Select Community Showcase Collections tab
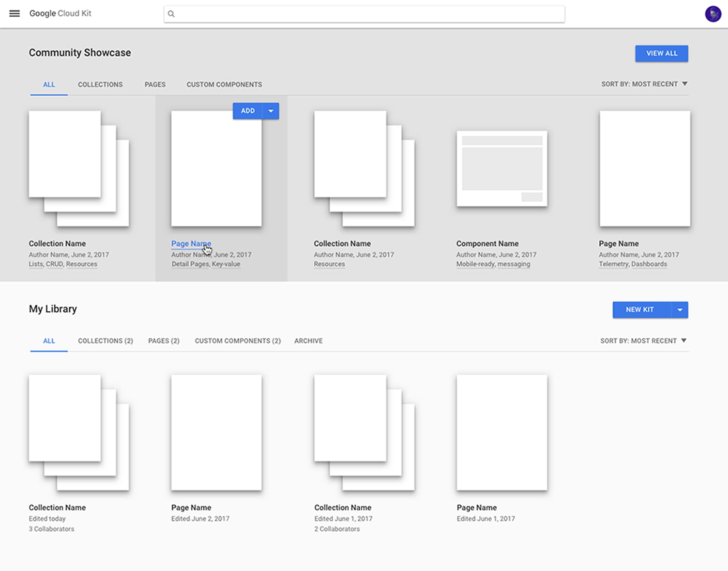 point(100,84)
